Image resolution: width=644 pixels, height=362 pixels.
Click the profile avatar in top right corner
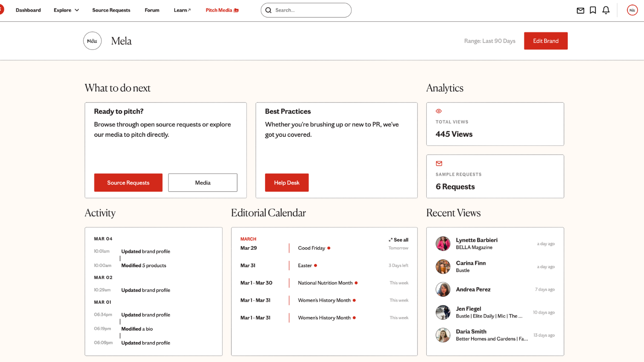coord(632,10)
